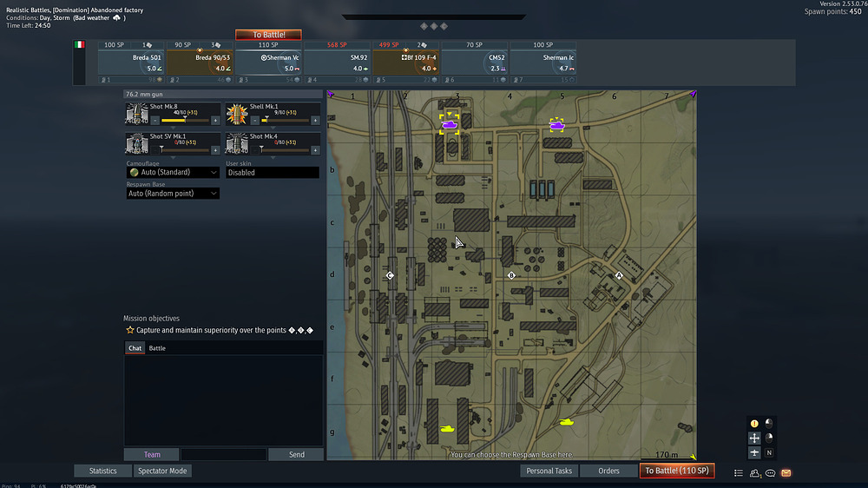Decrease Shot Mk.8 ammo count with minus
Viewport: 868px width, 488px height.
[x=155, y=120]
